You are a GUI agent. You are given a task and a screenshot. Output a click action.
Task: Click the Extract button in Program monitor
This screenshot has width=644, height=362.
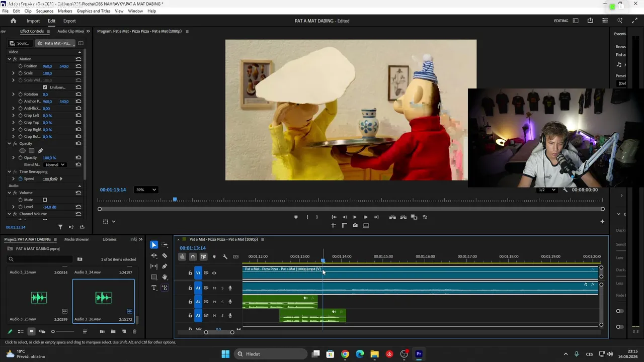pos(404,217)
